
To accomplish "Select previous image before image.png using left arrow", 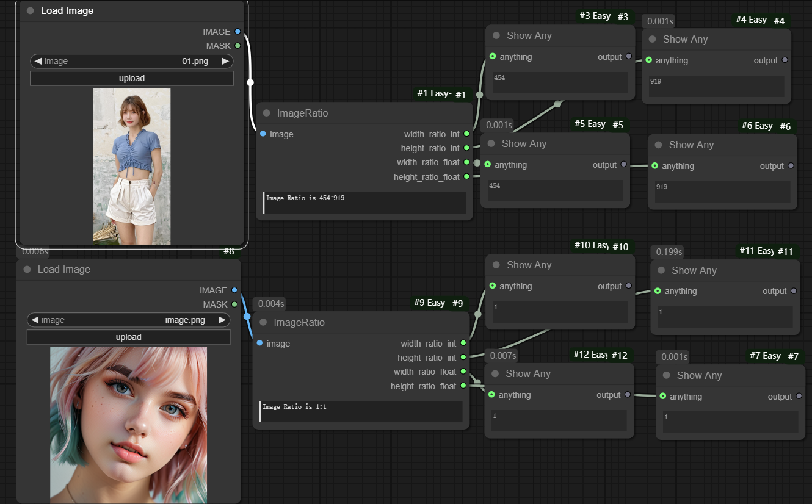I will click(35, 320).
